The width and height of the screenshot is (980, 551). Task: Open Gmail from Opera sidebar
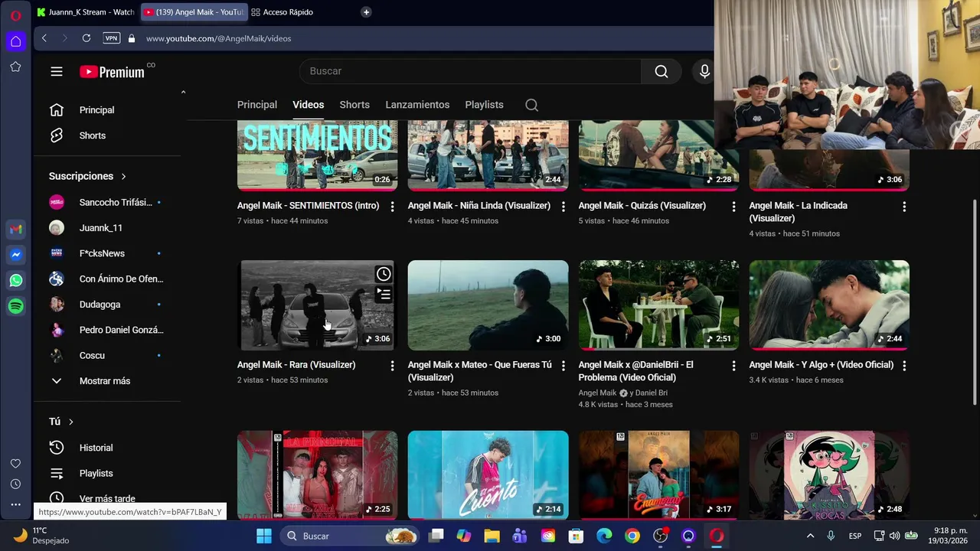pyautogui.click(x=16, y=230)
